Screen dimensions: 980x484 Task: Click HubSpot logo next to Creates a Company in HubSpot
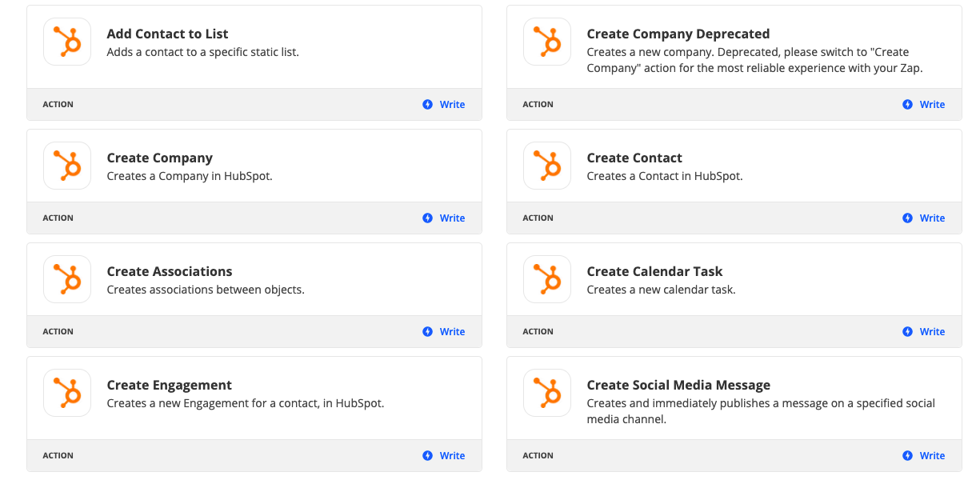pos(67,166)
